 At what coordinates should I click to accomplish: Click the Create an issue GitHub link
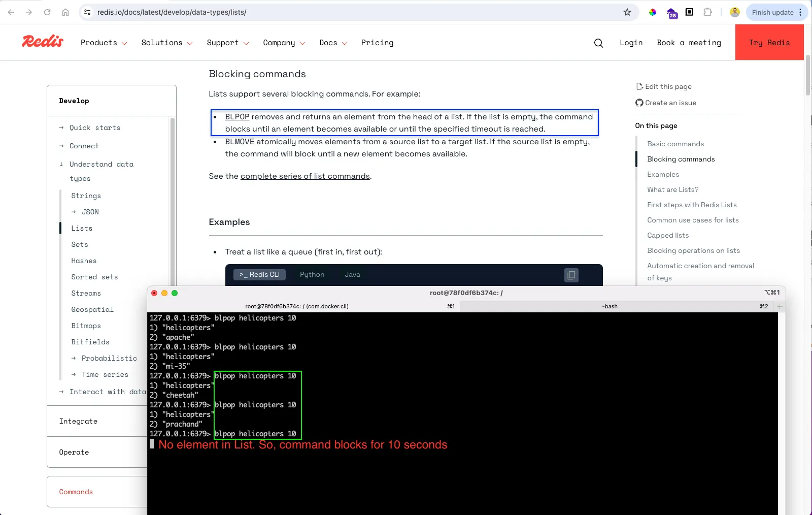666,103
